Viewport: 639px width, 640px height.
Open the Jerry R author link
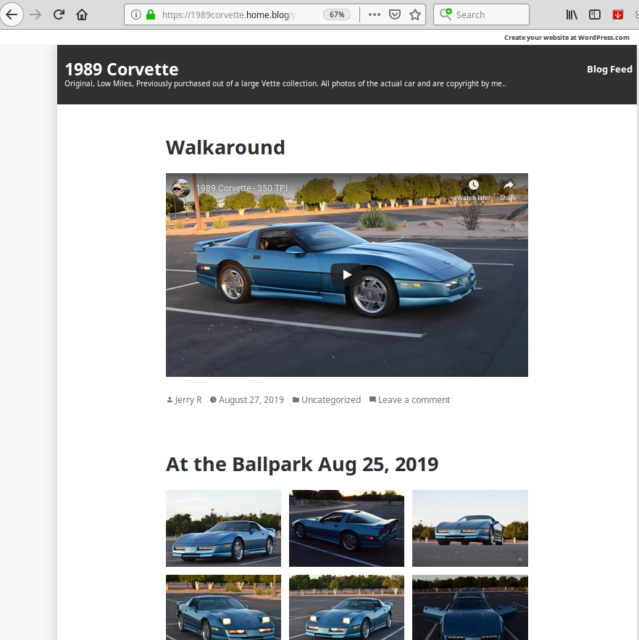(x=188, y=400)
